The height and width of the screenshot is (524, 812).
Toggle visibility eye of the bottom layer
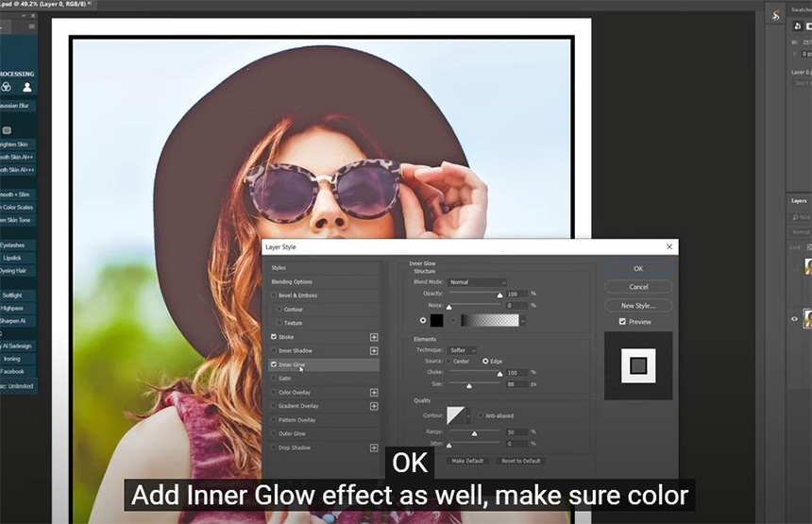(x=794, y=319)
